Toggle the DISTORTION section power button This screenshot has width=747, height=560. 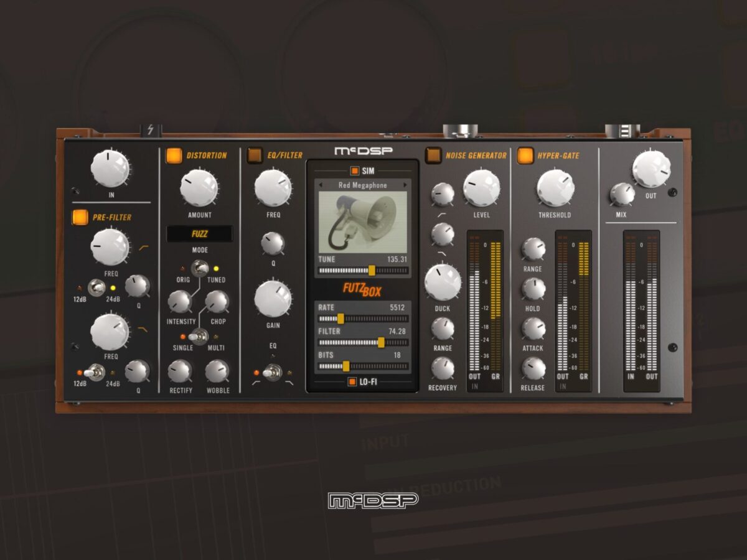tap(174, 155)
